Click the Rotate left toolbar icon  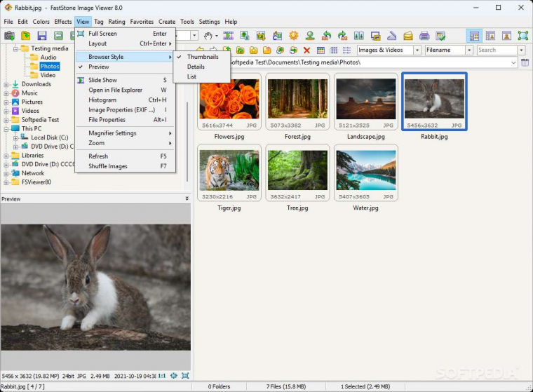click(x=326, y=36)
